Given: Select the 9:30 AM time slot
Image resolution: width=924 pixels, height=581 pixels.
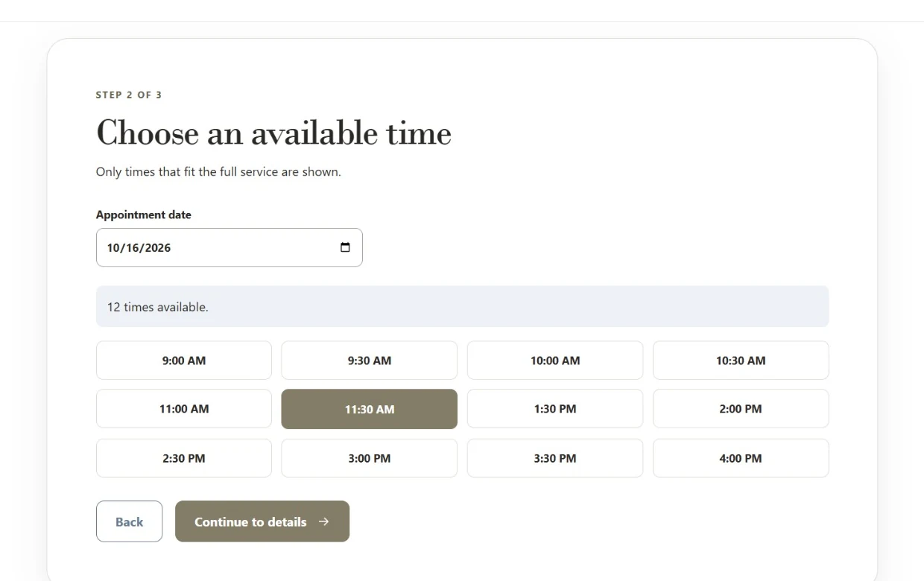Looking at the screenshot, I should (370, 361).
